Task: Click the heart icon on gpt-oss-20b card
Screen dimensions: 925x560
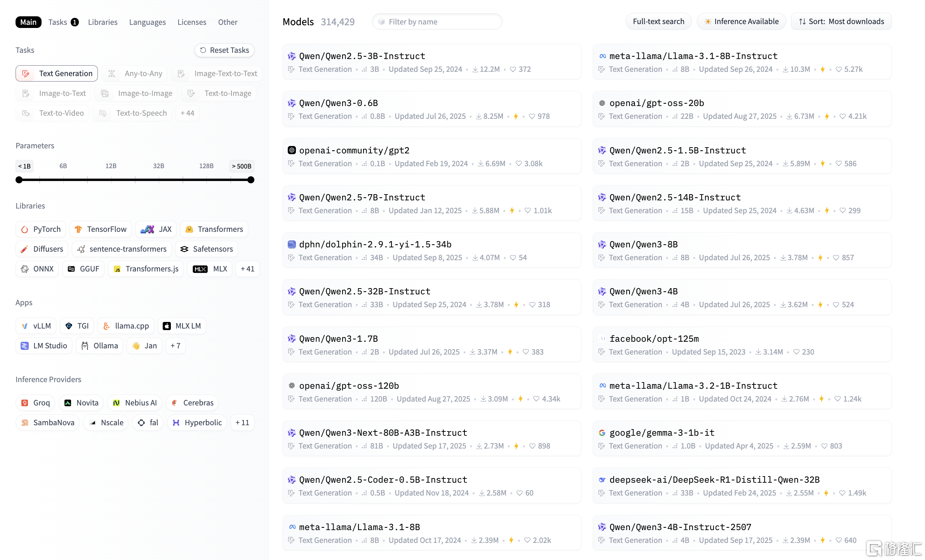Action: tap(843, 117)
